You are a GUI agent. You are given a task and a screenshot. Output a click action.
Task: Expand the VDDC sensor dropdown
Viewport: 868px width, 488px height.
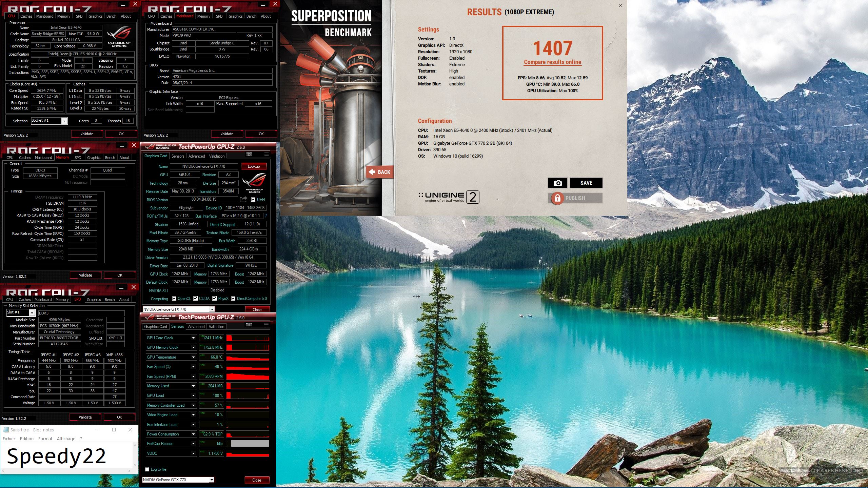[193, 453]
